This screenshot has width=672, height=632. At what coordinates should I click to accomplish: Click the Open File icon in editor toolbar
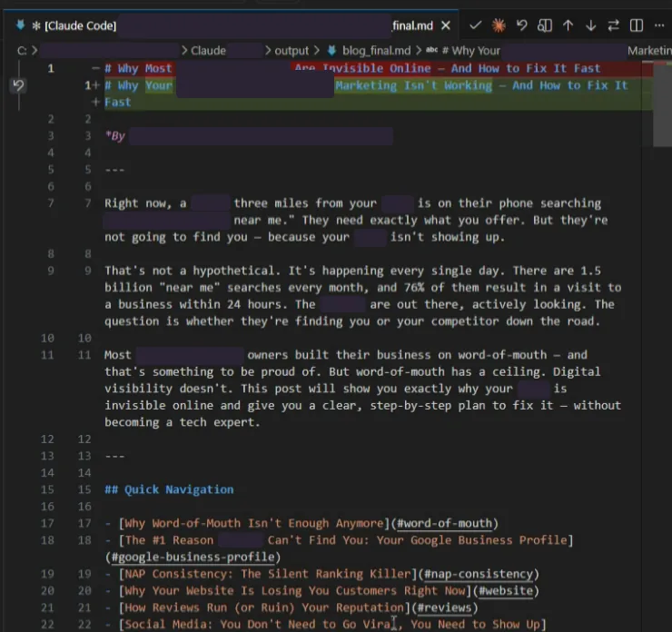(545, 25)
